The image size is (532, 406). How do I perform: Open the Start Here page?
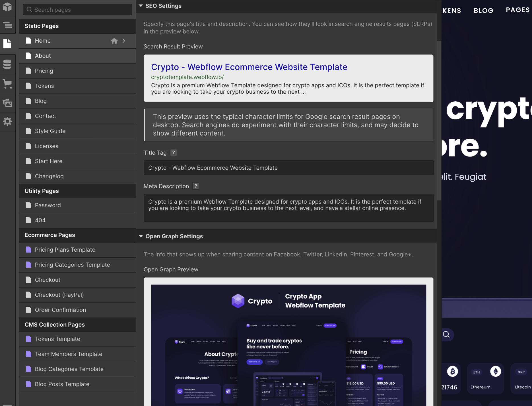coord(77,161)
